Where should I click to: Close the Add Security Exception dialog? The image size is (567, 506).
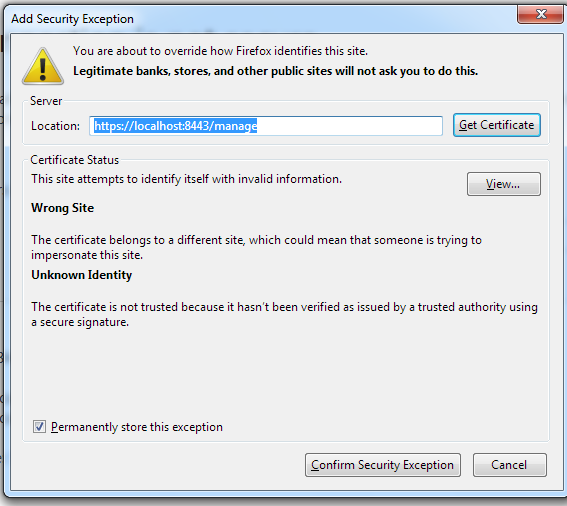coord(540,14)
